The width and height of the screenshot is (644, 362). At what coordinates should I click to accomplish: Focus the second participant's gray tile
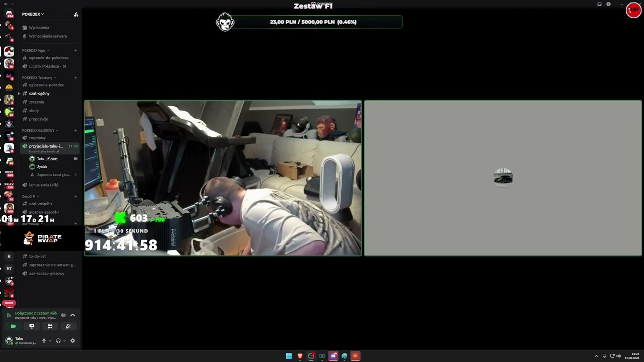503,178
